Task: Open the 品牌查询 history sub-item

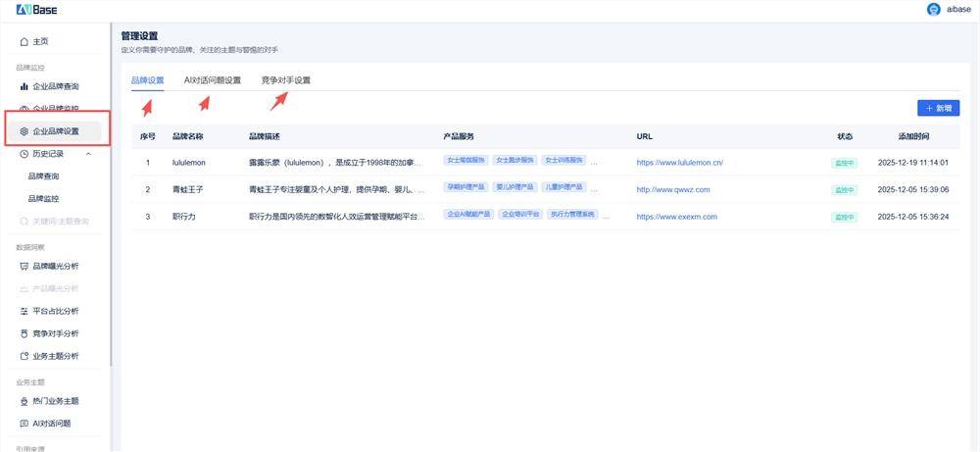Action: tap(44, 176)
